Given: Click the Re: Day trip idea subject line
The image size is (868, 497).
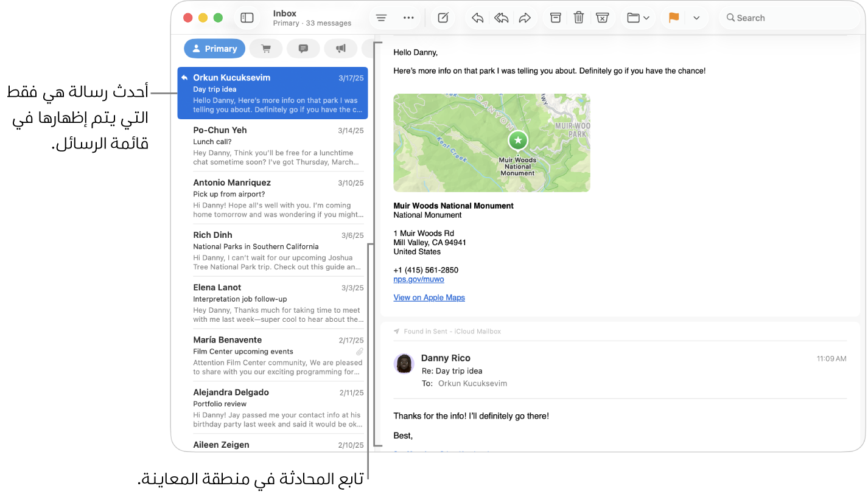Looking at the screenshot, I should [452, 371].
